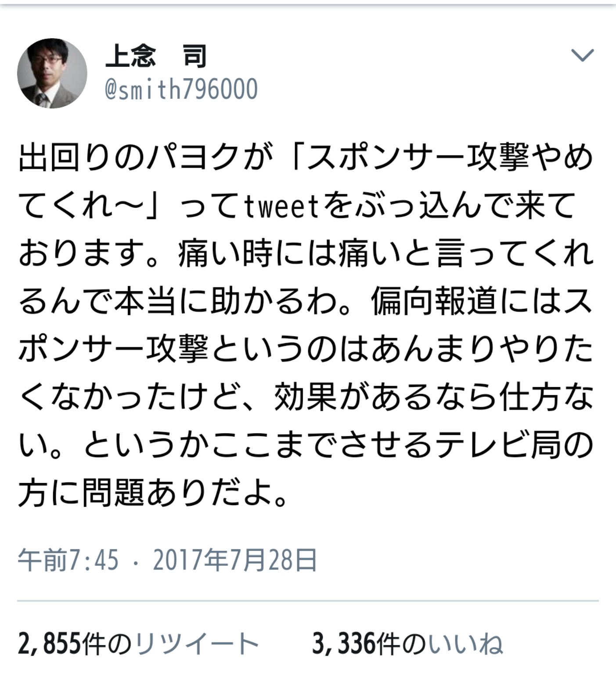Click the divider line above the counts
Screen dimensions: 616x681
[x=308, y=601]
